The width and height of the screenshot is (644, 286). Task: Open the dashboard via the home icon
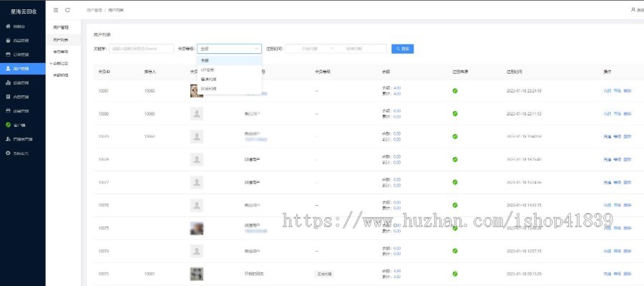8,27
